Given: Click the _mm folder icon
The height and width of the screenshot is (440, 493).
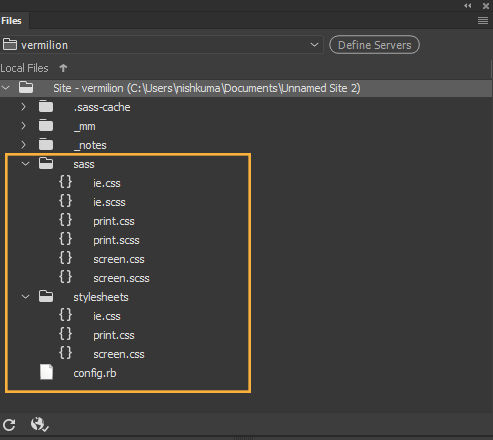Looking at the screenshot, I should [x=46, y=126].
